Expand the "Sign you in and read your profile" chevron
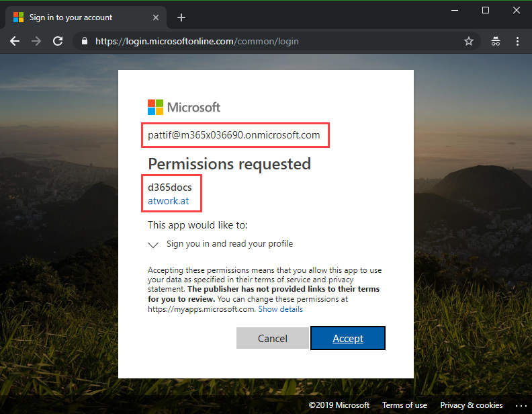Screen dimensions: 532x414 pyautogui.click(x=153, y=245)
